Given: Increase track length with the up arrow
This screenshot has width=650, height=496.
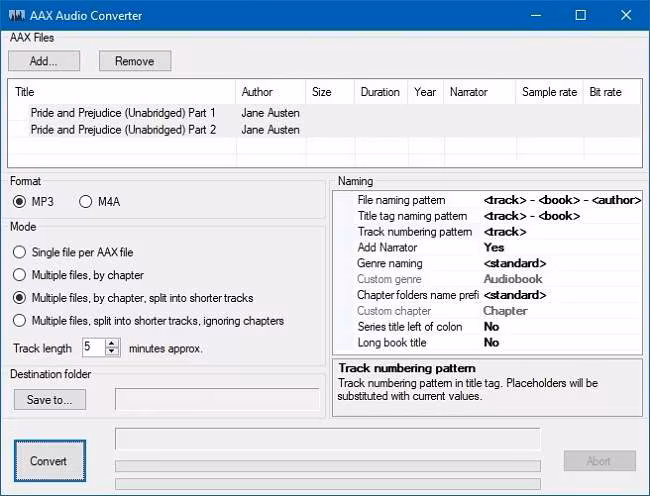Looking at the screenshot, I should [x=112, y=344].
